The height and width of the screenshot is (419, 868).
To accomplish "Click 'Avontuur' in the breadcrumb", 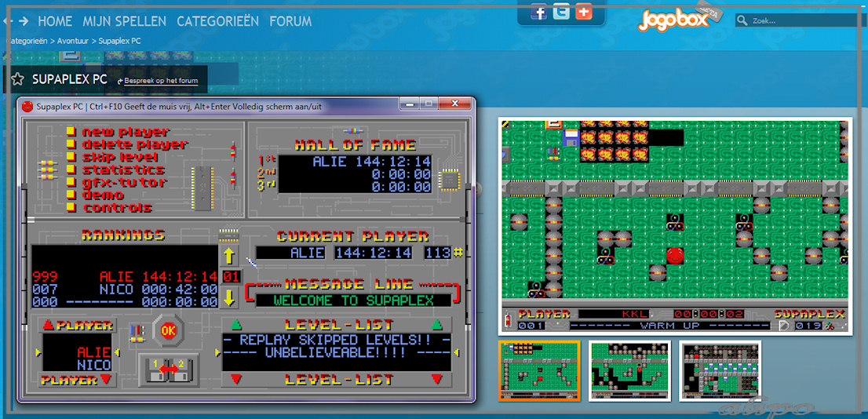I will pos(74,41).
